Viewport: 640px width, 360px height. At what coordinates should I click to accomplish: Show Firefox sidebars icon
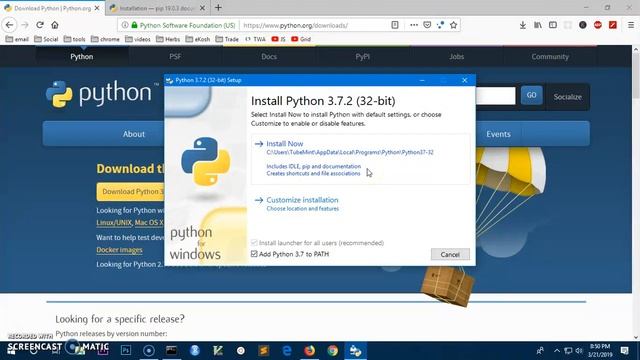click(x=553, y=25)
